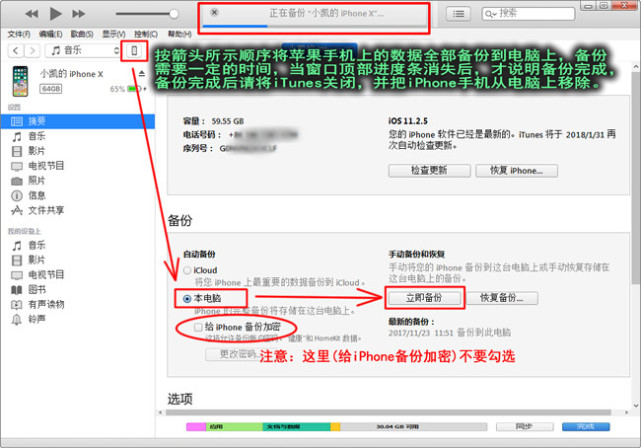Click the horizontal scrollbar of content pane

388,412
